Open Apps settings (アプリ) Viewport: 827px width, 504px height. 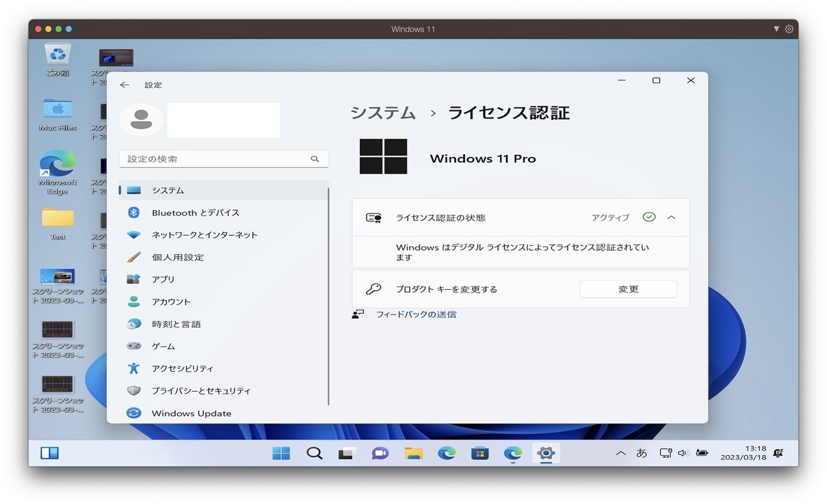click(223, 280)
